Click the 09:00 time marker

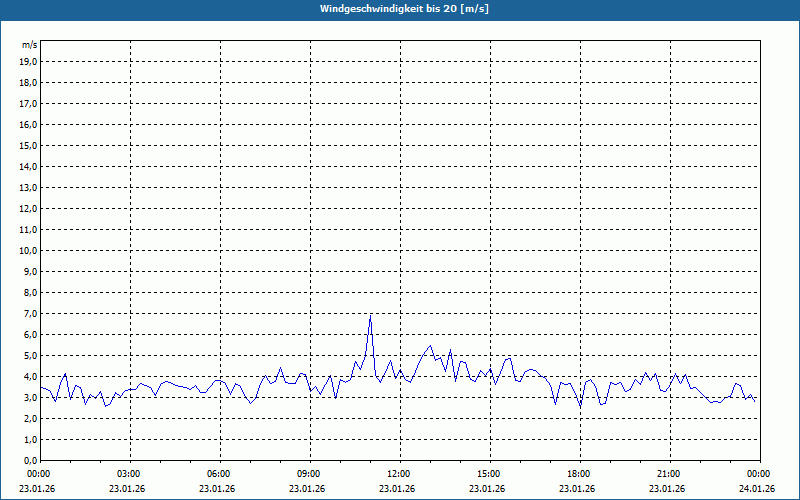(x=309, y=473)
